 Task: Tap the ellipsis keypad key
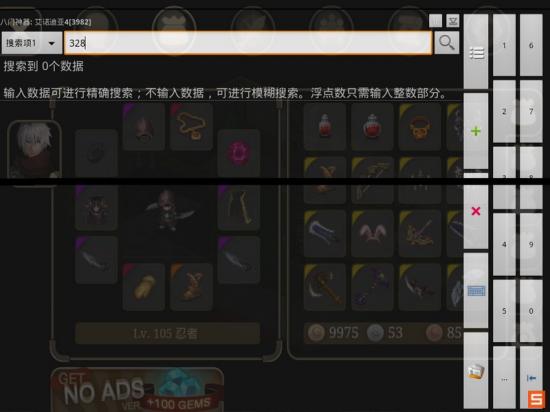504,378
